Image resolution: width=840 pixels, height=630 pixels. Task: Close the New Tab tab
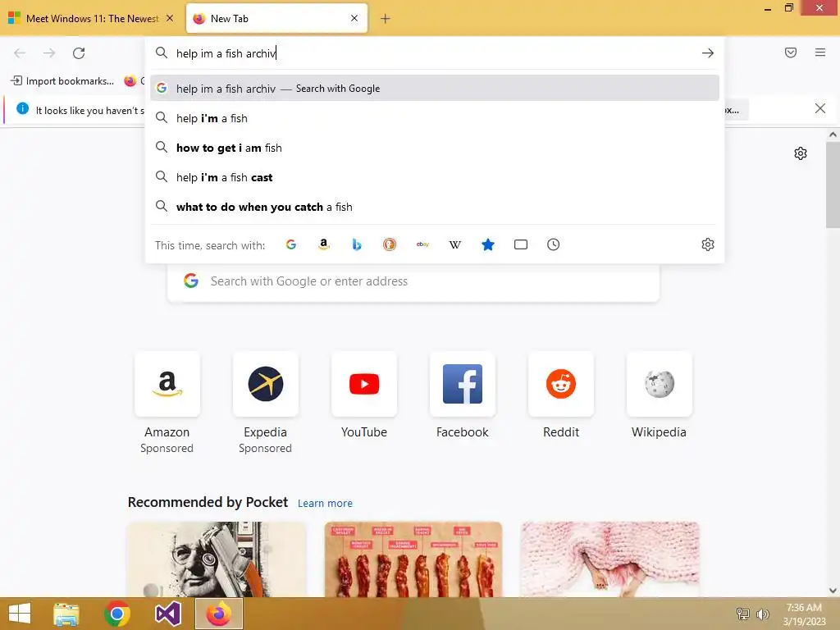point(354,18)
